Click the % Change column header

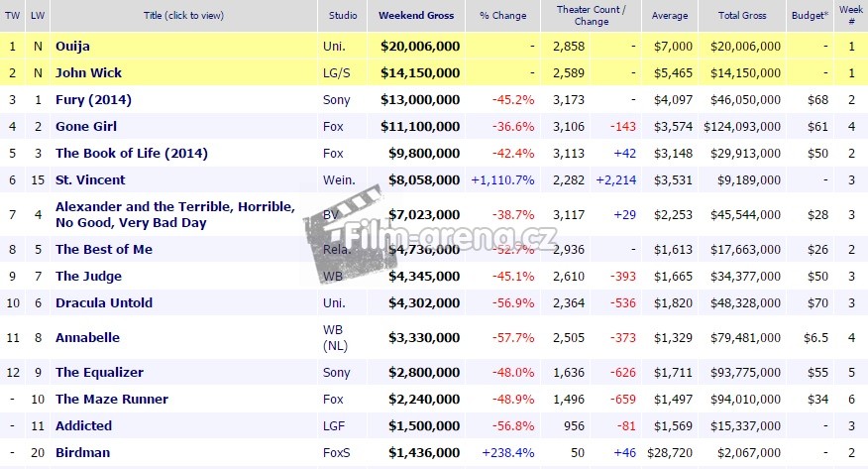(x=502, y=16)
